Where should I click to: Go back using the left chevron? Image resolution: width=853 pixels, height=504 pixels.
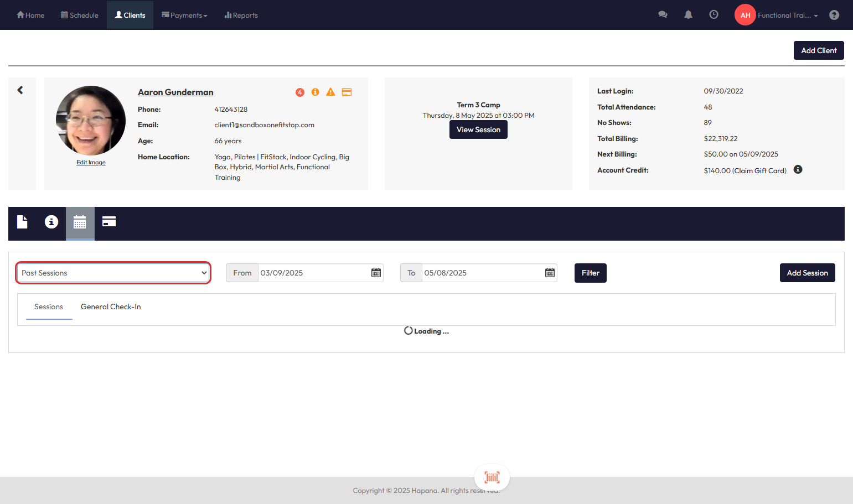click(x=20, y=90)
